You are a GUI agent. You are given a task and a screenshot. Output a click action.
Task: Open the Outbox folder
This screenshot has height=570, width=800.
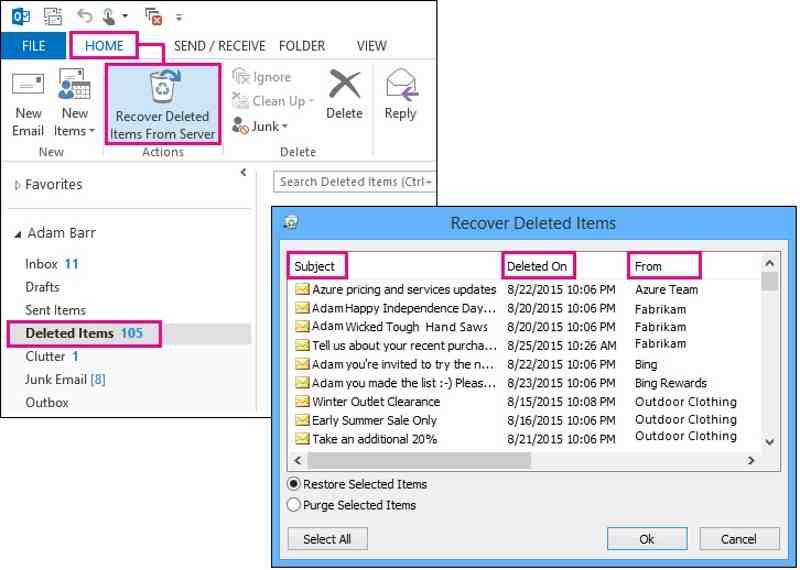[x=47, y=402]
